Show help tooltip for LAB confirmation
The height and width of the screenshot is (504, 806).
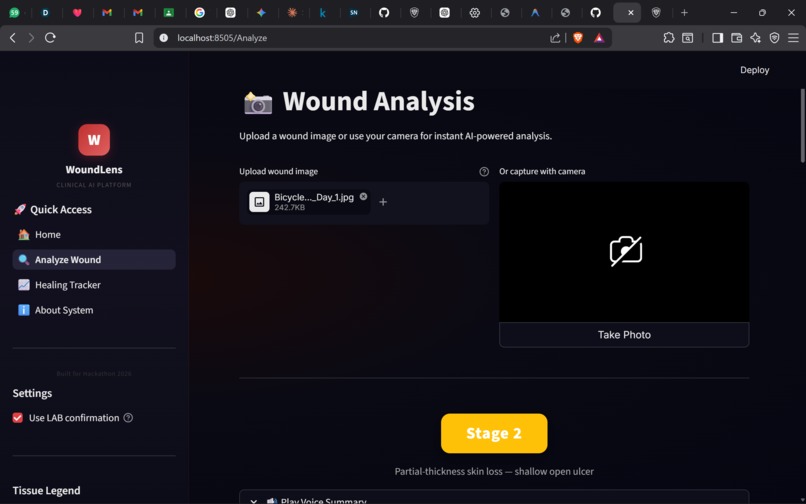(128, 418)
